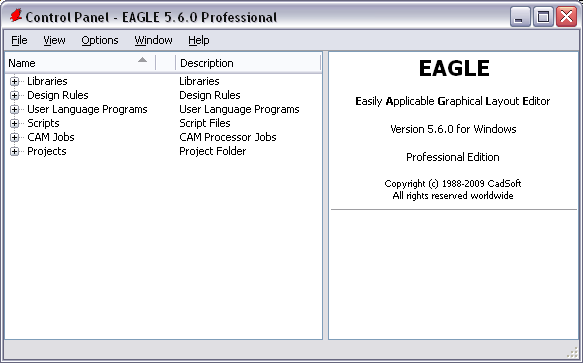
Task: Click the window resize grip corner
Action: coord(573,352)
